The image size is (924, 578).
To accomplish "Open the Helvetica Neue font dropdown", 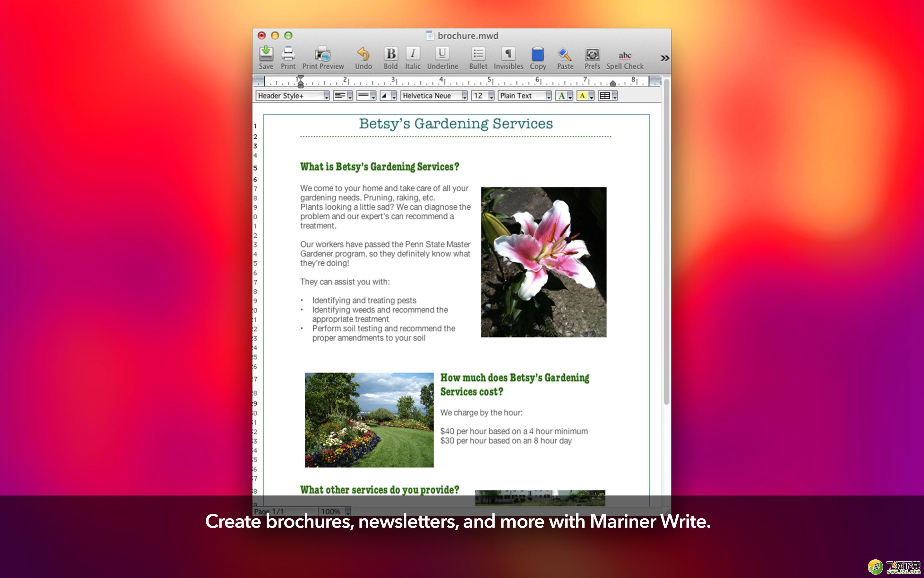I will pyautogui.click(x=434, y=96).
